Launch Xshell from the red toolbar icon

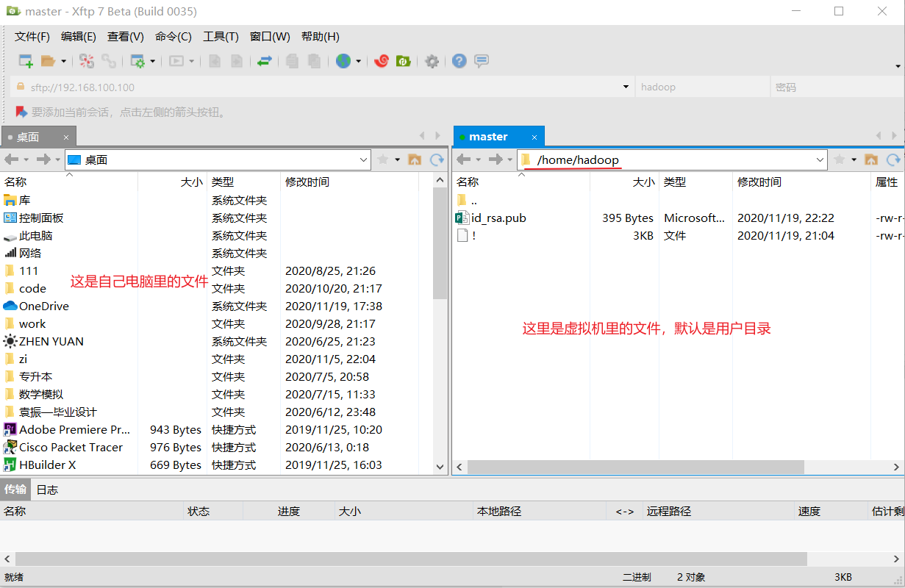click(x=381, y=61)
